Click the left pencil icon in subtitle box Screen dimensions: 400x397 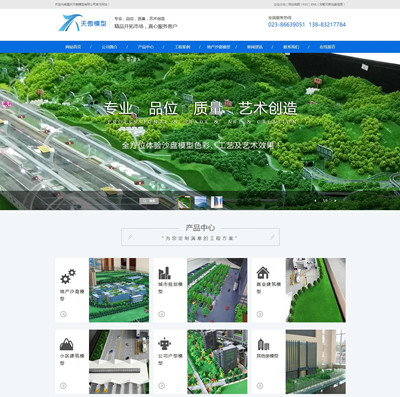tap(130, 237)
